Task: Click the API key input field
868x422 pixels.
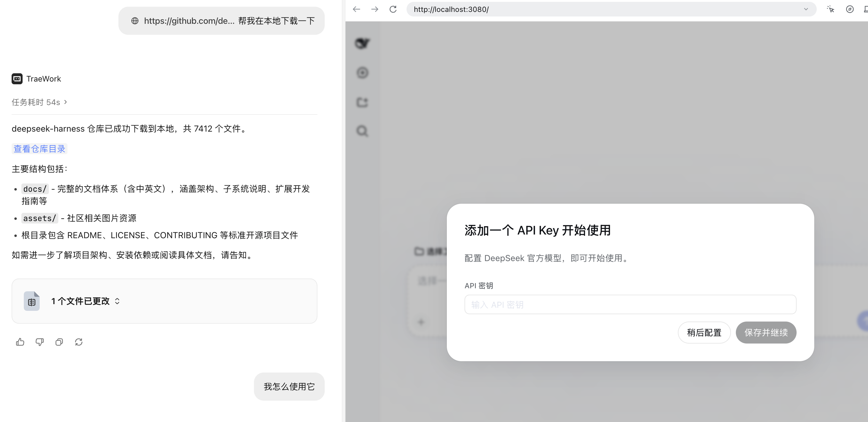Action: (630, 304)
